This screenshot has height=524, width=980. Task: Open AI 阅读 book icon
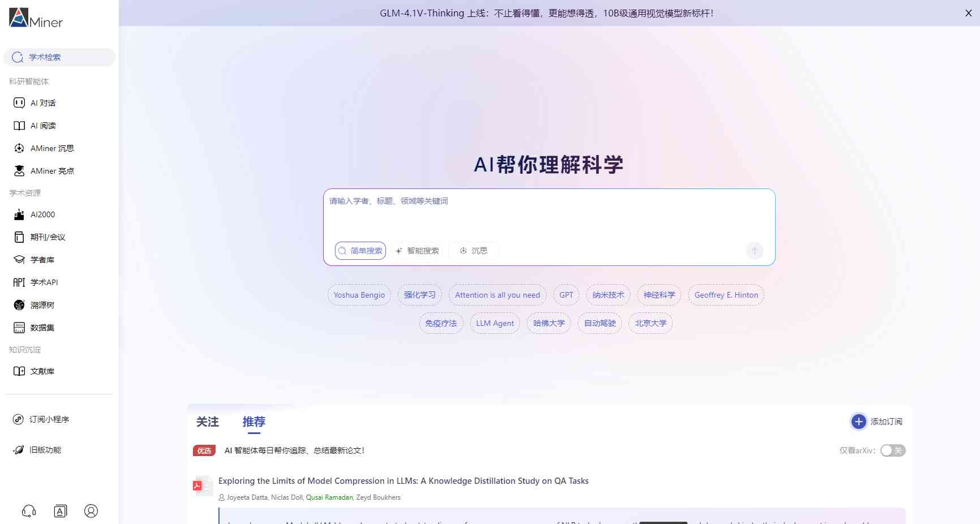19,126
